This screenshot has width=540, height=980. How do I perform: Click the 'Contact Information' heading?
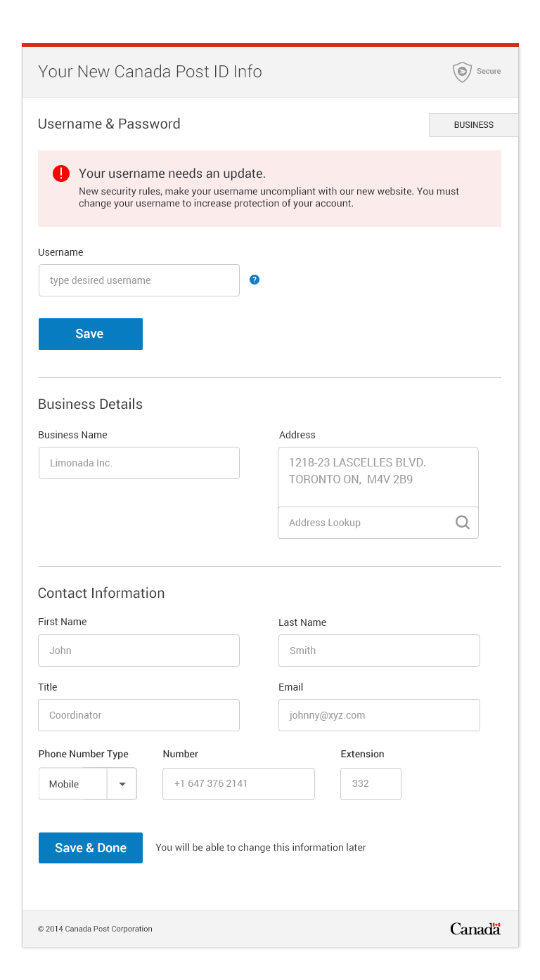coord(101,593)
